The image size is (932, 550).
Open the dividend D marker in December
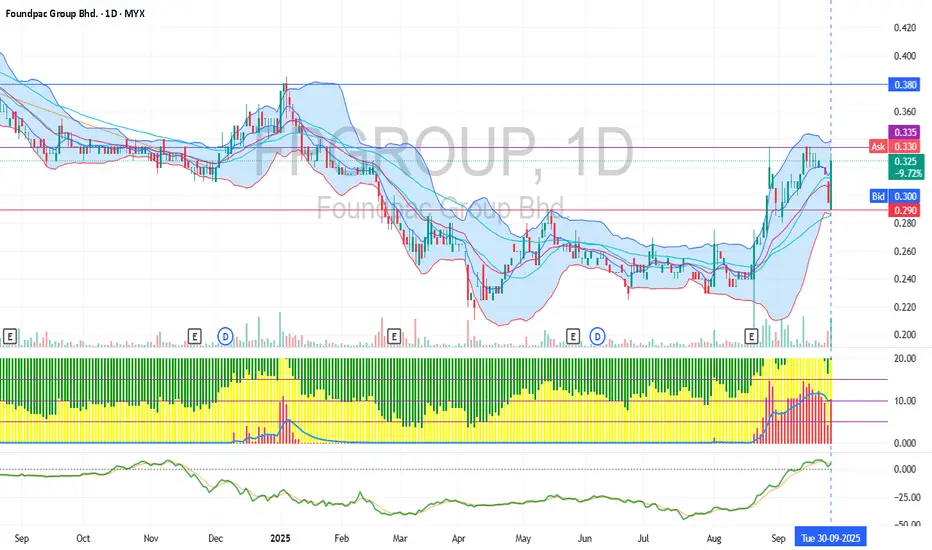tap(225, 337)
